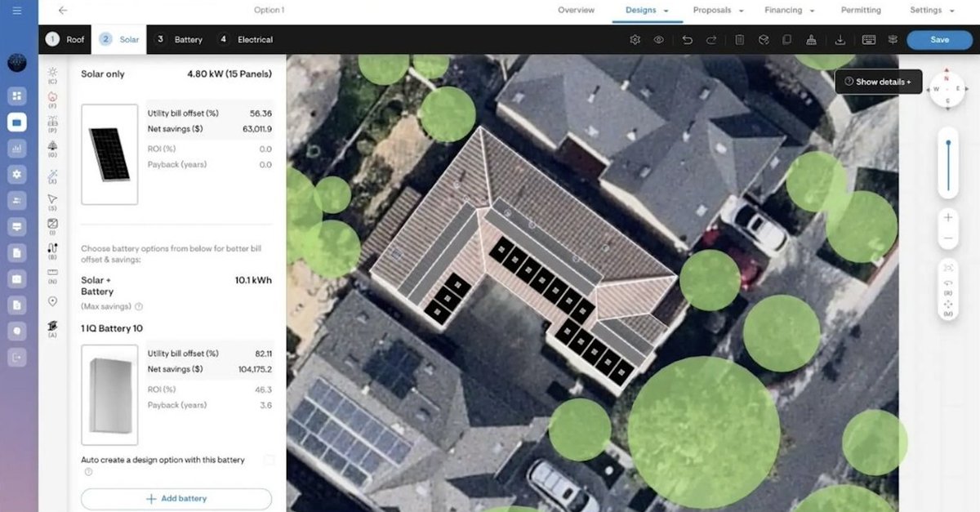Screen dimensions: 980x512
Task: Click the rotate (R) map control
Action: click(x=948, y=287)
